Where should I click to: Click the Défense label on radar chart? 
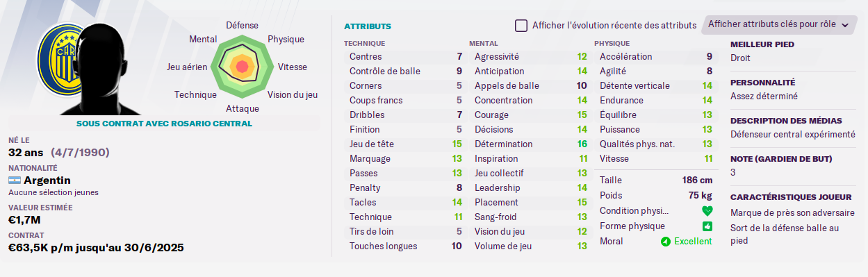click(x=243, y=25)
